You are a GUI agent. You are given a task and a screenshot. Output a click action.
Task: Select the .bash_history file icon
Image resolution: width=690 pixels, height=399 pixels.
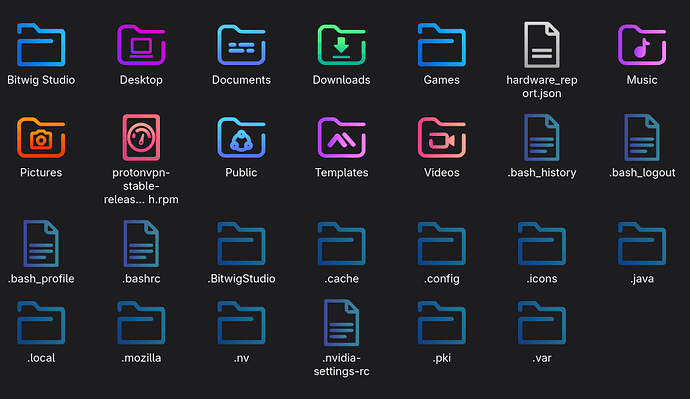click(542, 137)
